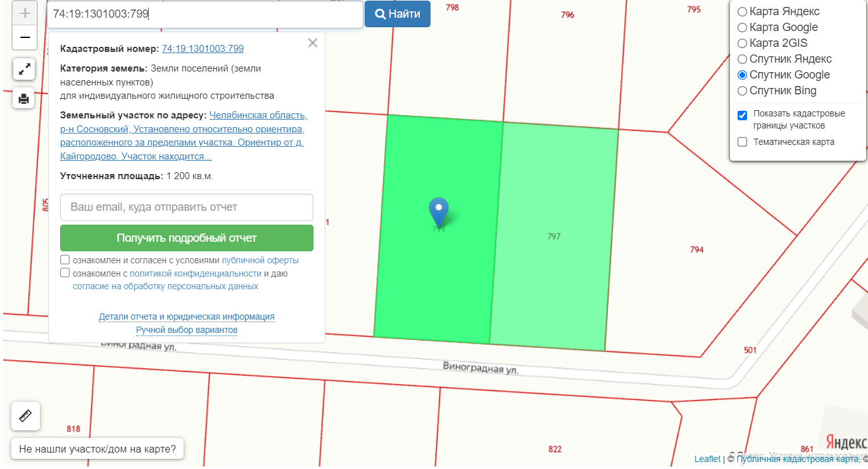Click the cadastral number search field
The width and height of the screenshot is (868, 469).
click(205, 14)
